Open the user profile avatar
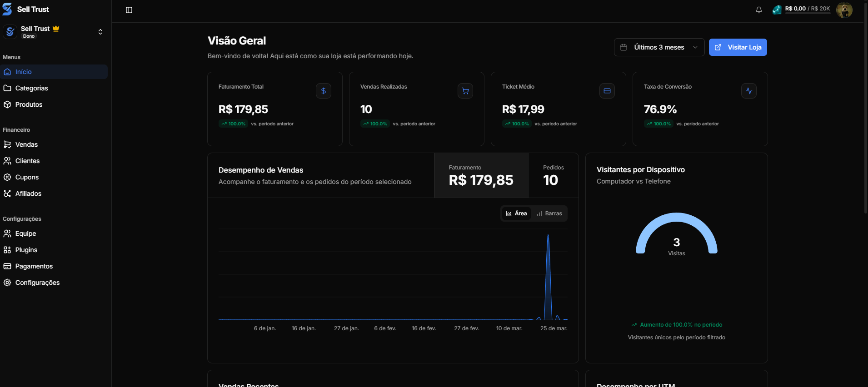This screenshot has width=868, height=387. pyautogui.click(x=844, y=10)
